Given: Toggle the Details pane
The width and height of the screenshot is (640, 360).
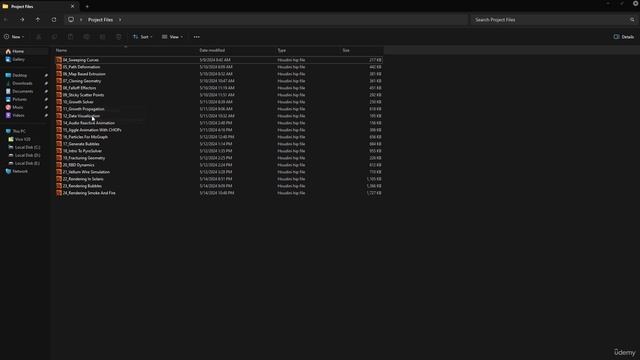Looking at the screenshot, I should click(x=624, y=37).
